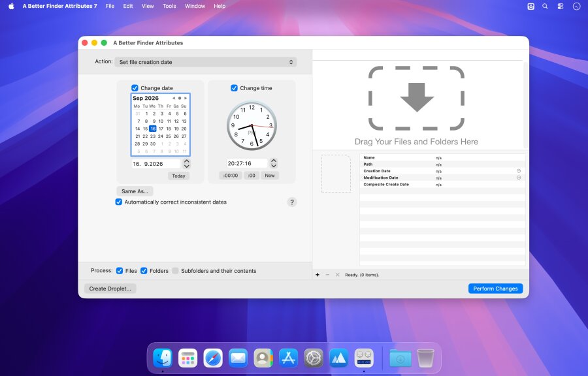The width and height of the screenshot is (588, 376).
Task: Click the Modification Date row options icon
Action: coord(519,178)
